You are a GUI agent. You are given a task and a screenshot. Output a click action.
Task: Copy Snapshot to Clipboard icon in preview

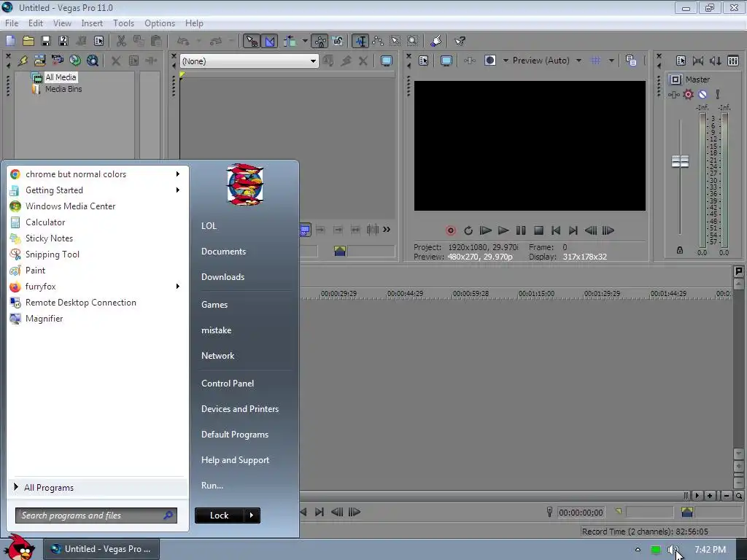631,61
